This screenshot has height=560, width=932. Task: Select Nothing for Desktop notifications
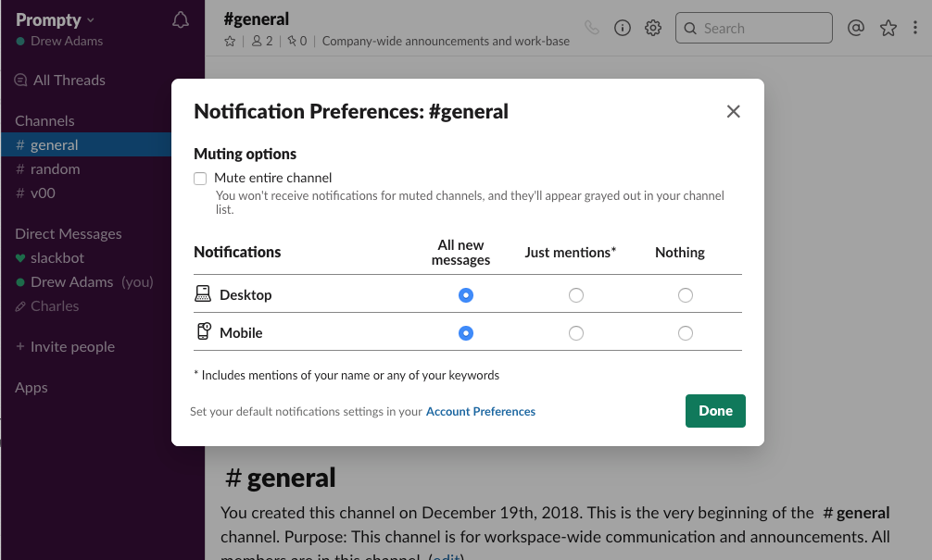click(x=685, y=295)
